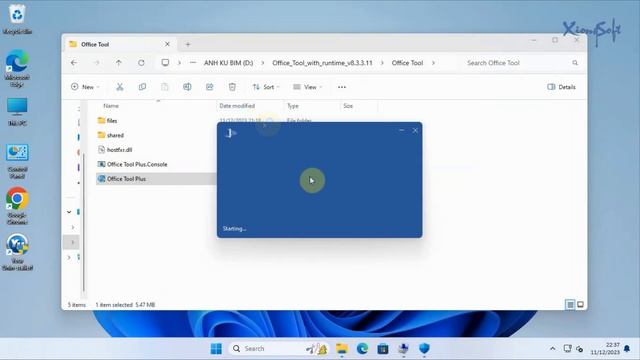
Task: Open the notification bell
Action: tap(627, 349)
